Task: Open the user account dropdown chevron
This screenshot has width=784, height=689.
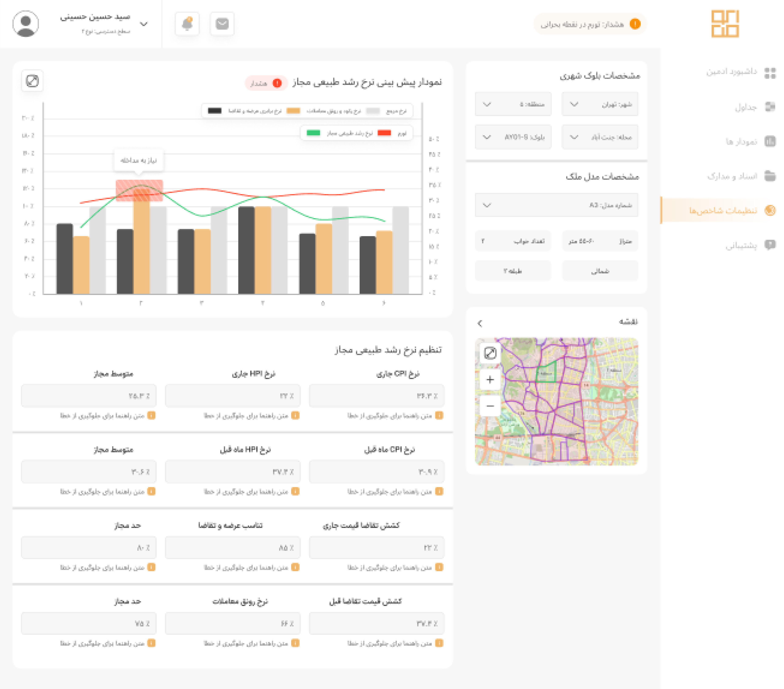Action: click(x=144, y=24)
